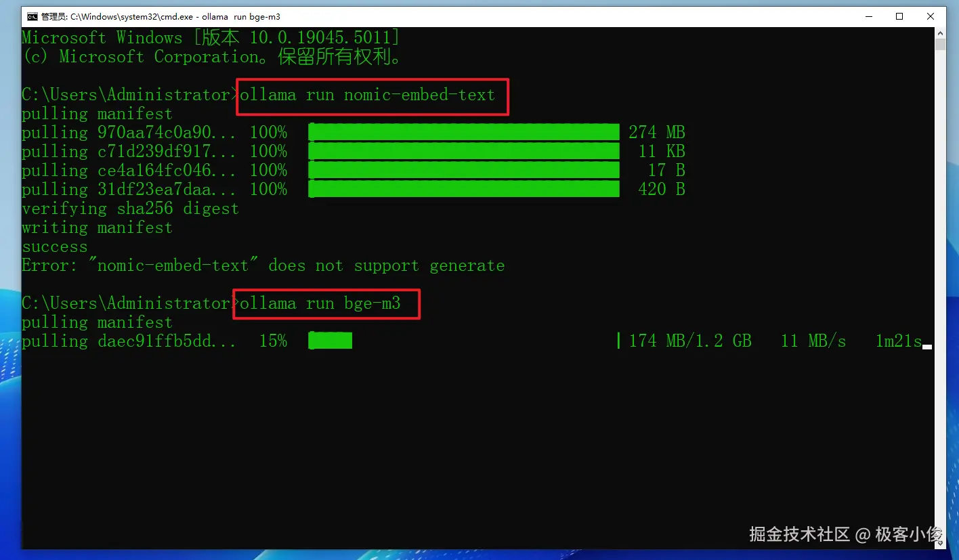
Task: Click the "15%" percentage value
Action: tap(273, 341)
